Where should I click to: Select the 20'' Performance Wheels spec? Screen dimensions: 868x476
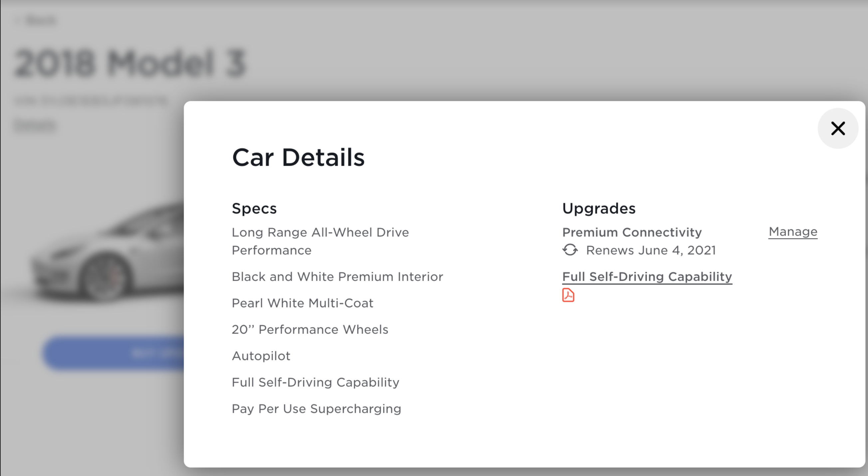pyautogui.click(x=310, y=329)
